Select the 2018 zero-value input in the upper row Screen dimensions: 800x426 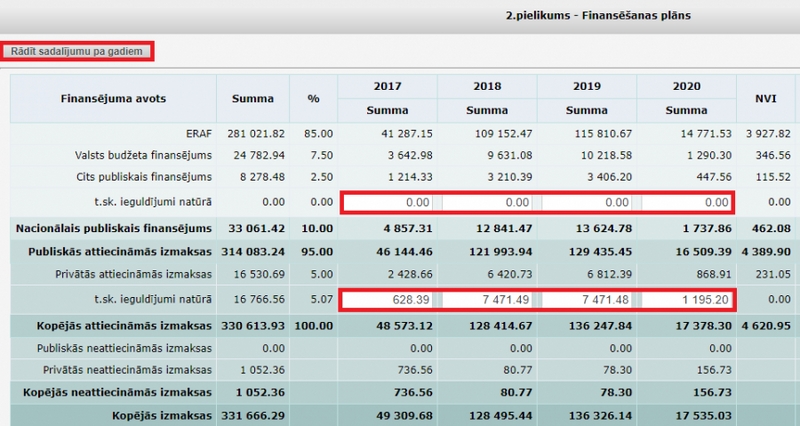tap(488, 203)
